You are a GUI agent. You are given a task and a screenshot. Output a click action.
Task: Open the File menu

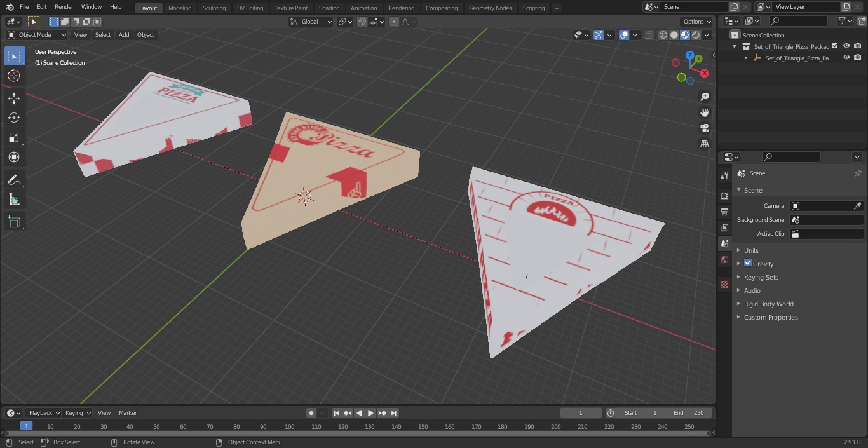pyautogui.click(x=24, y=7)
